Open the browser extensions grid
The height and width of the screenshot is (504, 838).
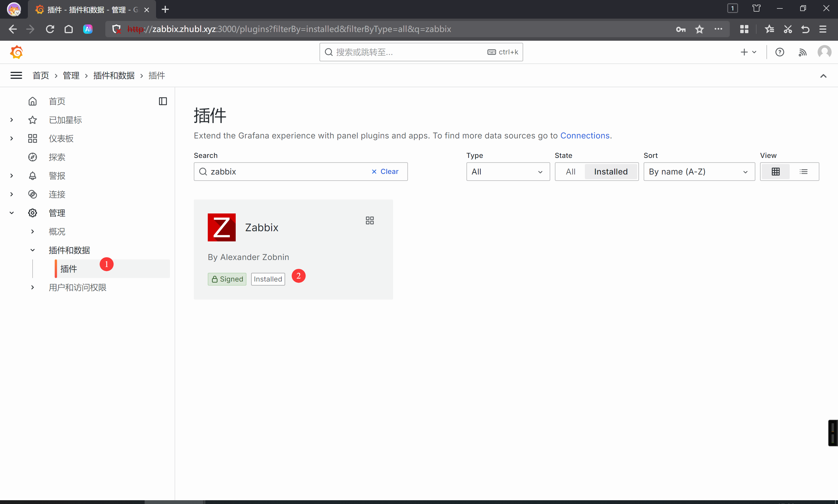[x=744, y=29]
